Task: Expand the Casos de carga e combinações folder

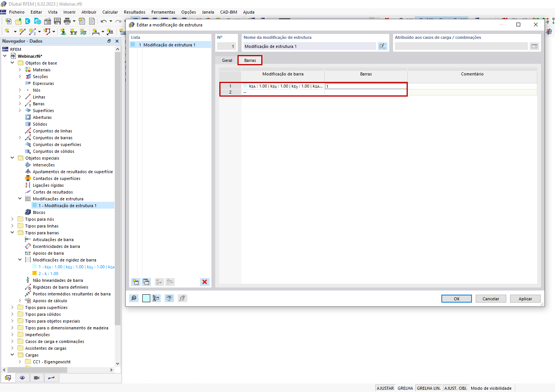Action: 12,341
